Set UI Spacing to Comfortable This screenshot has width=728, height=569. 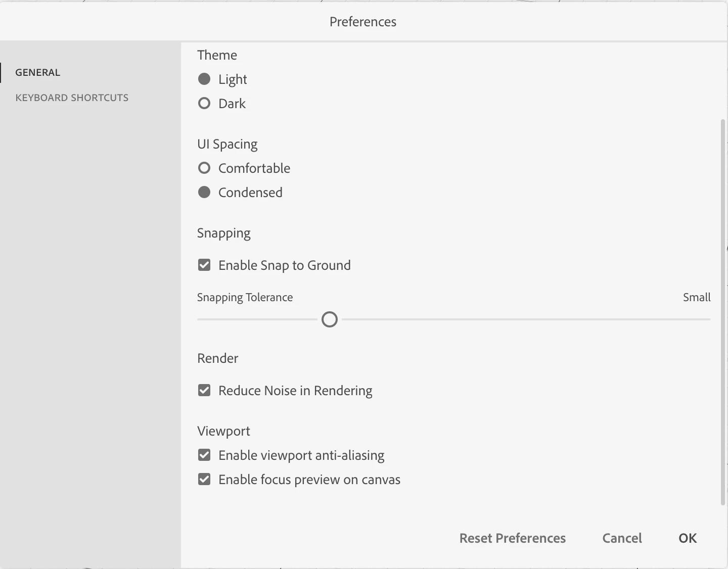click(204, 168)
